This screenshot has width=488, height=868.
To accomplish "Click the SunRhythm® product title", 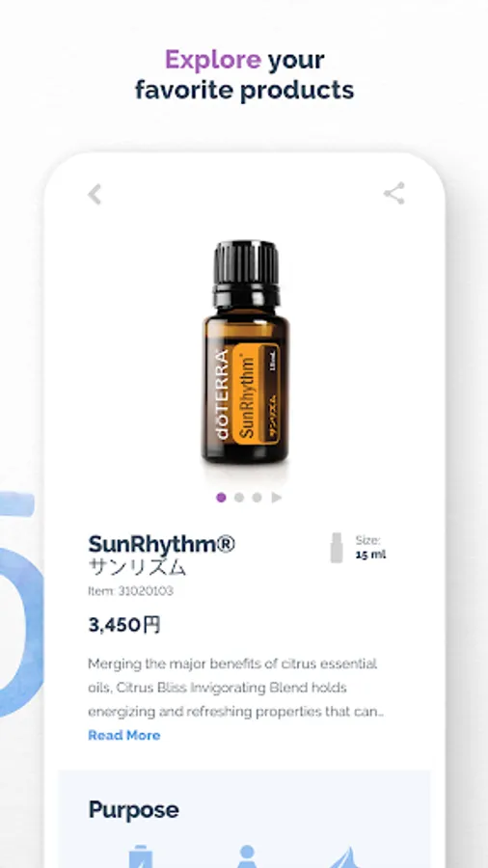I will point(162,544).
